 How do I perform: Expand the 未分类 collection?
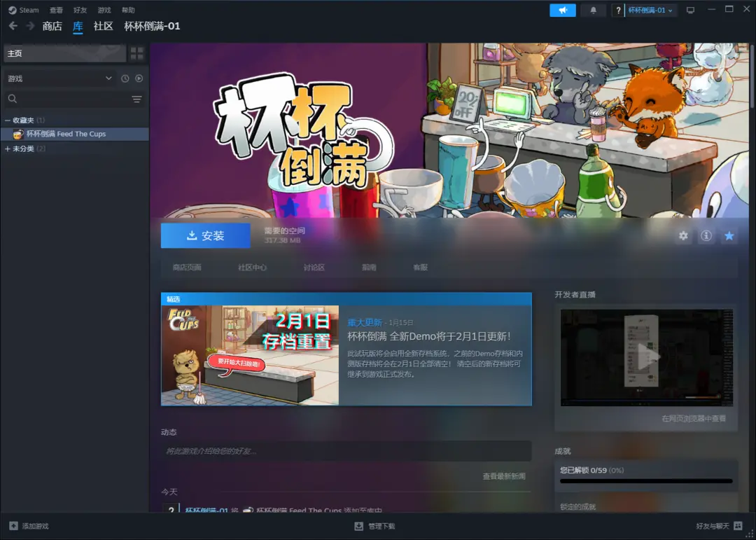pos(8,149)
